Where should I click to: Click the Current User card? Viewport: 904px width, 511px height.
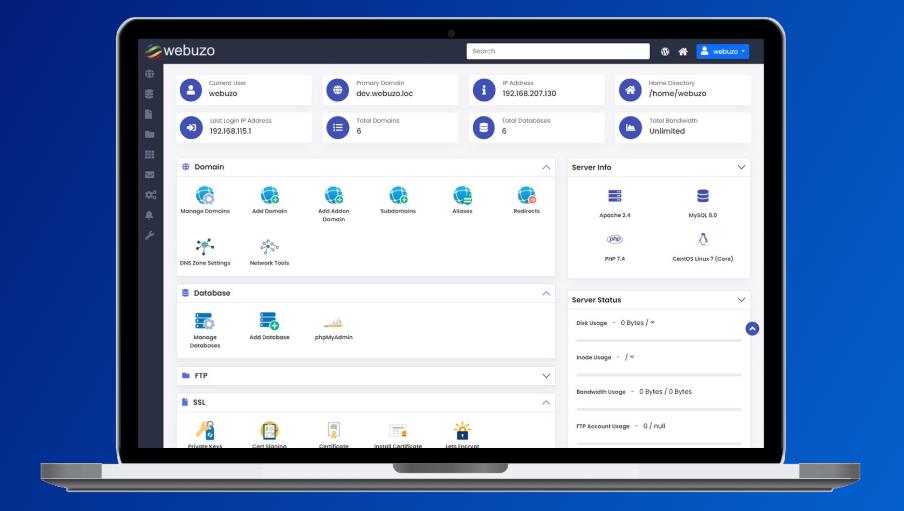pyautogui.click(x=244, y=90)
